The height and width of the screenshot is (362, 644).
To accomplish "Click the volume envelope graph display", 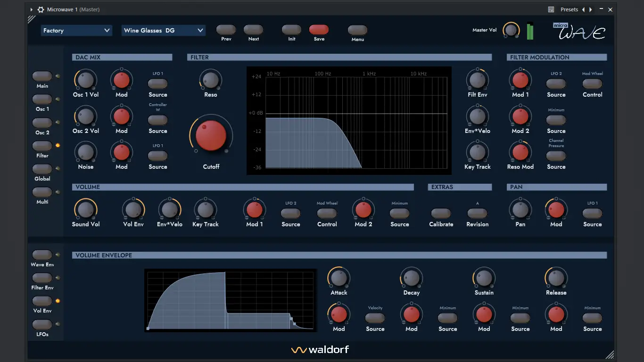I will pyautogui.click(x=231, y=300).
